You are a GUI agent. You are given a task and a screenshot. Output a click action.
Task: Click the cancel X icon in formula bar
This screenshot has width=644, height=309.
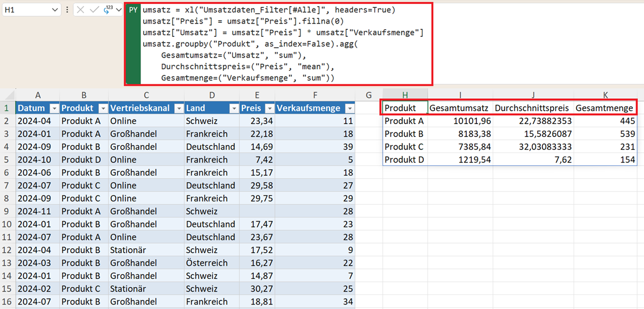tap(80, 10)
